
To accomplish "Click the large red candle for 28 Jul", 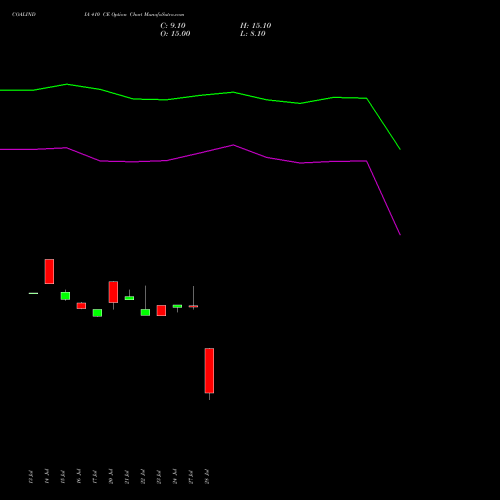I will [209, 371].
